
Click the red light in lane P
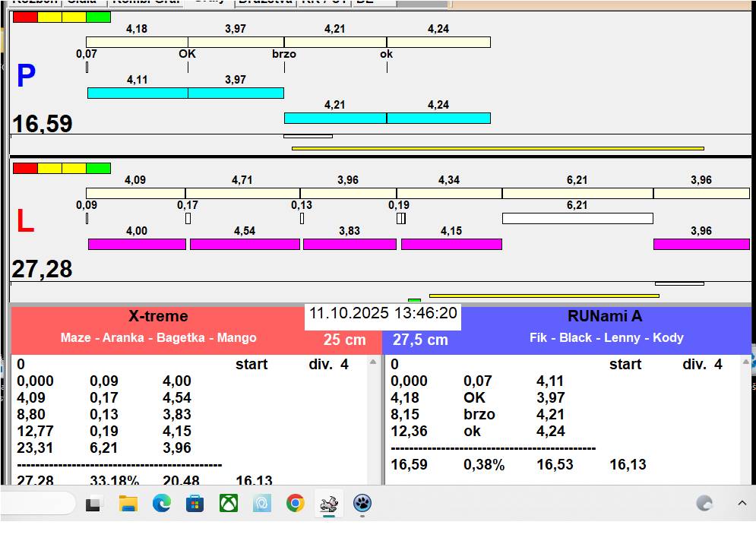tap(25, 17)
